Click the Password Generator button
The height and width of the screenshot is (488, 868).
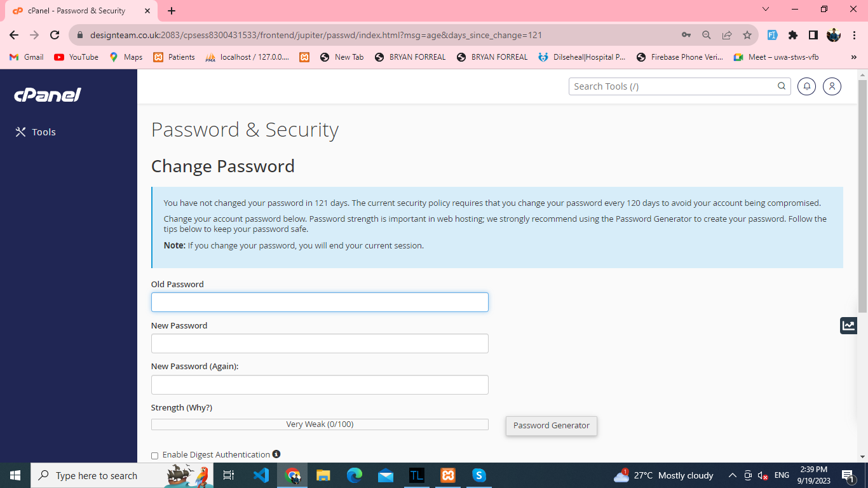tap(551, 426)
